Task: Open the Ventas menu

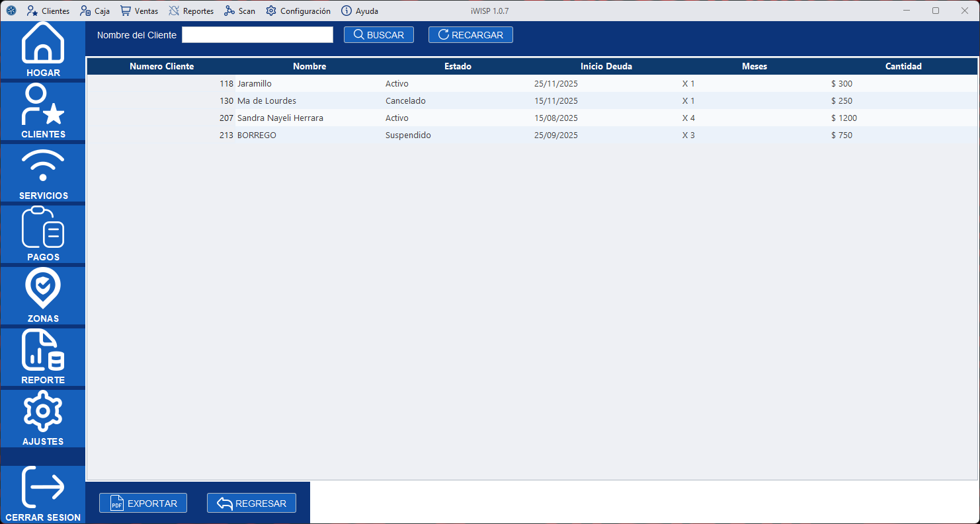Action: pyautogui.click(x=139, y=11)
